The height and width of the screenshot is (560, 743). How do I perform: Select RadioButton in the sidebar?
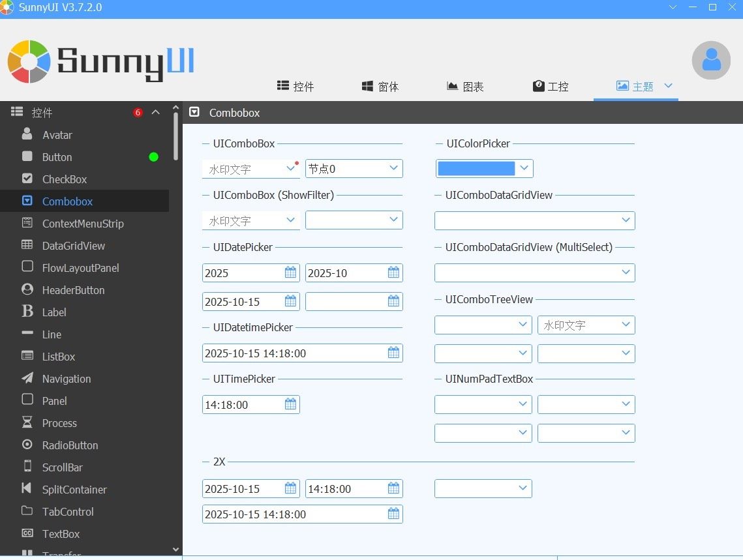[70, 445]
